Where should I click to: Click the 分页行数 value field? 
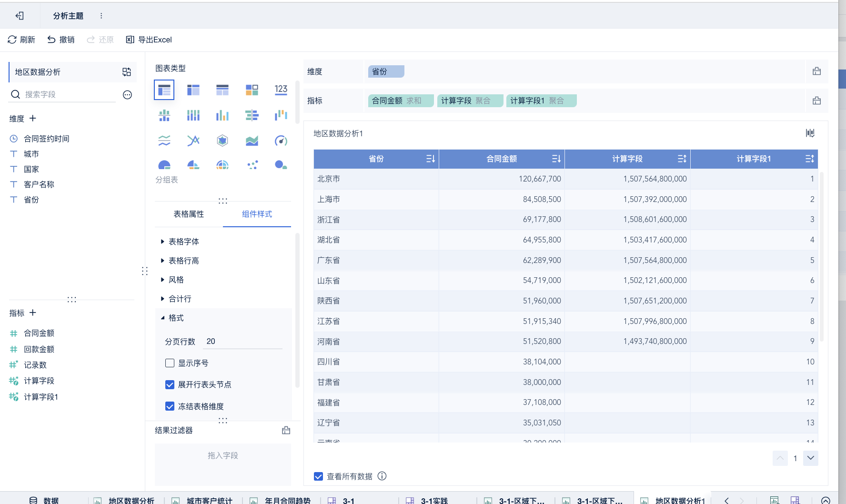(x=243, y=341)
